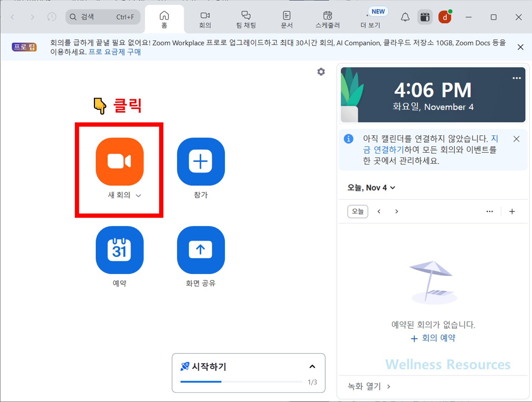Open calendar toolbar more options dots
The width and height of the screenshot is (532, 402).
pos(490,212)
